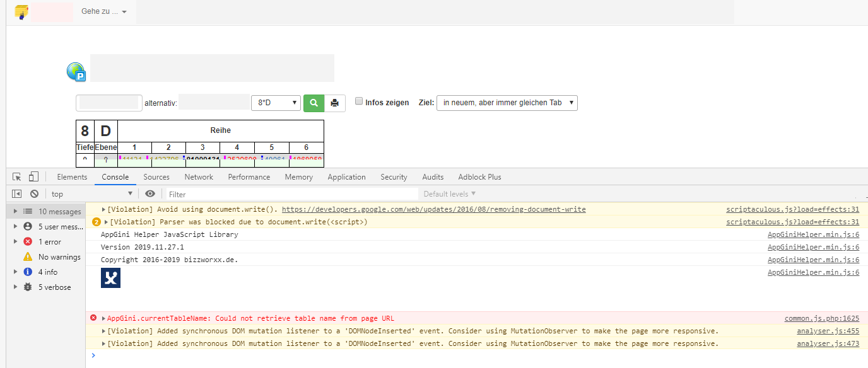
Task: Expand the '1 error' sidebar group
Action: (15, 242)
